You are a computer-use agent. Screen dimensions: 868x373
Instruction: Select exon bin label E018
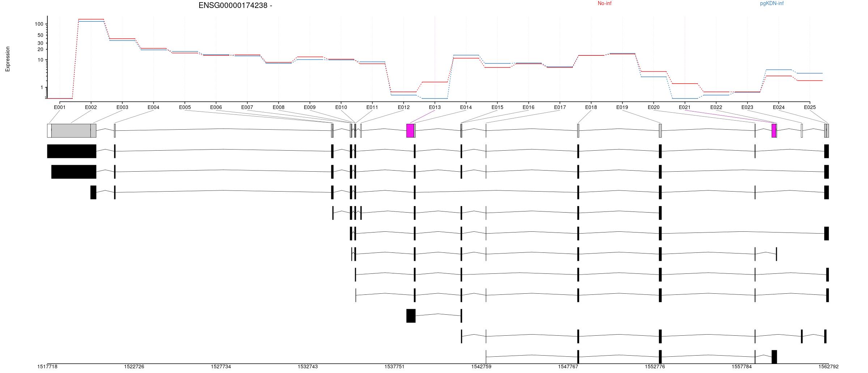[x=591, y=107]
